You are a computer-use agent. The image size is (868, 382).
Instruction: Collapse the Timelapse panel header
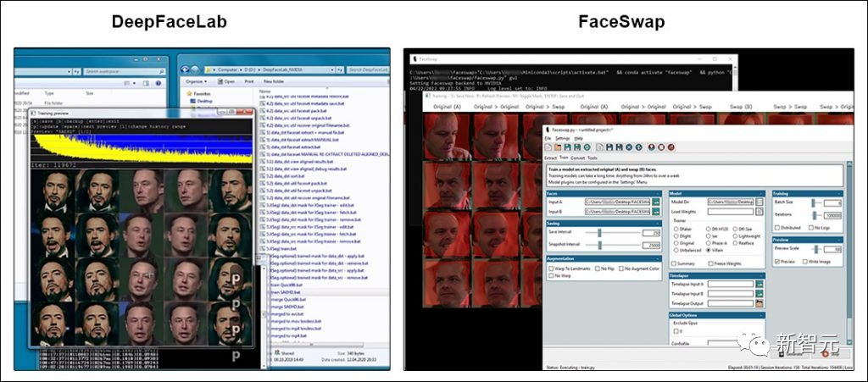pos(717,275)
